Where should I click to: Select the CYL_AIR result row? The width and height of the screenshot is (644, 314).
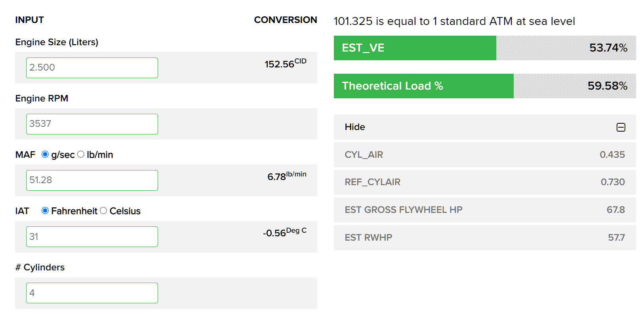coord(484,155)
